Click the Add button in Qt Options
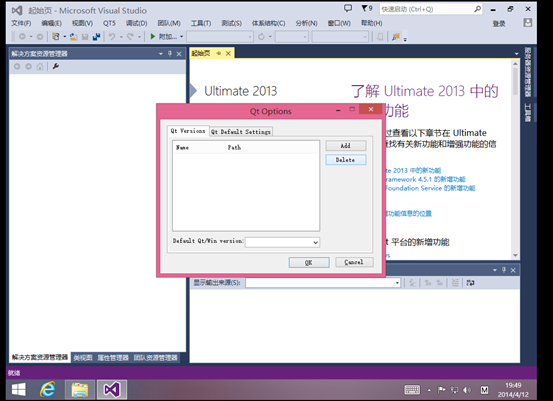553x401 pixels. click(x=346, y=146)
